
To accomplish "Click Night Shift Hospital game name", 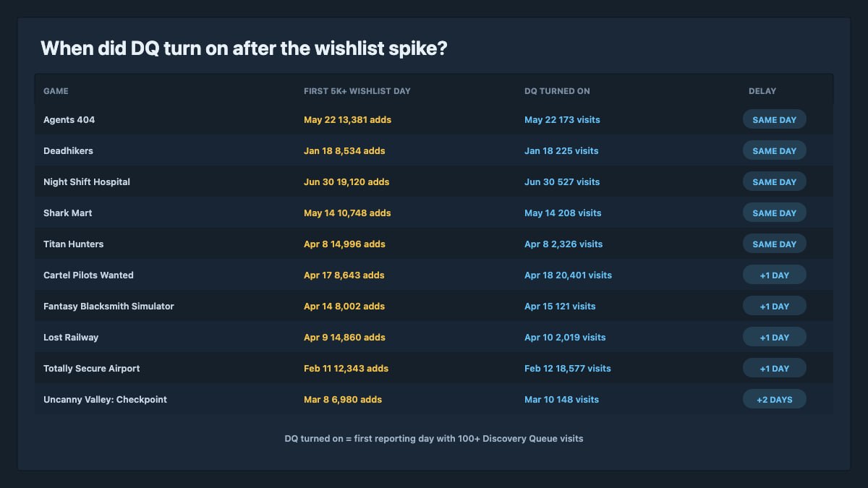I will [87, 182].
